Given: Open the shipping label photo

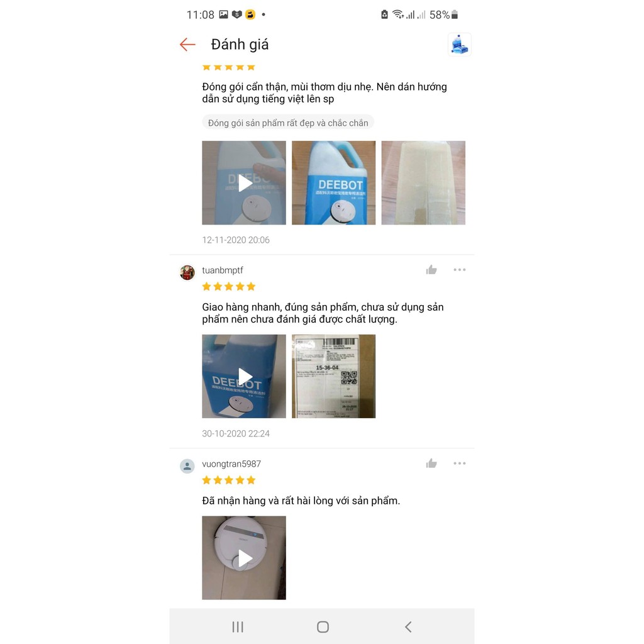Looking at the screenshot, I should [x=333, y=376].
